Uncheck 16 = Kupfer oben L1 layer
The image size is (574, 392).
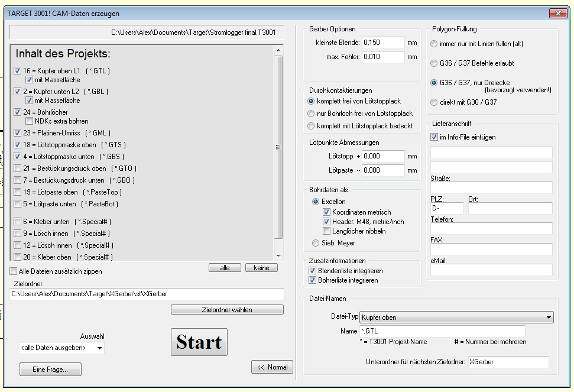(x=17, y=70)
